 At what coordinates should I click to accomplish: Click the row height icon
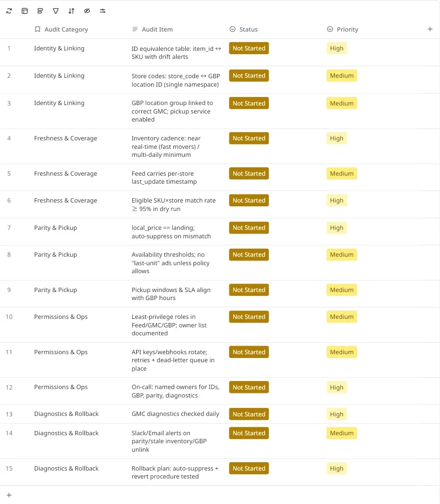tap(40, 11)
